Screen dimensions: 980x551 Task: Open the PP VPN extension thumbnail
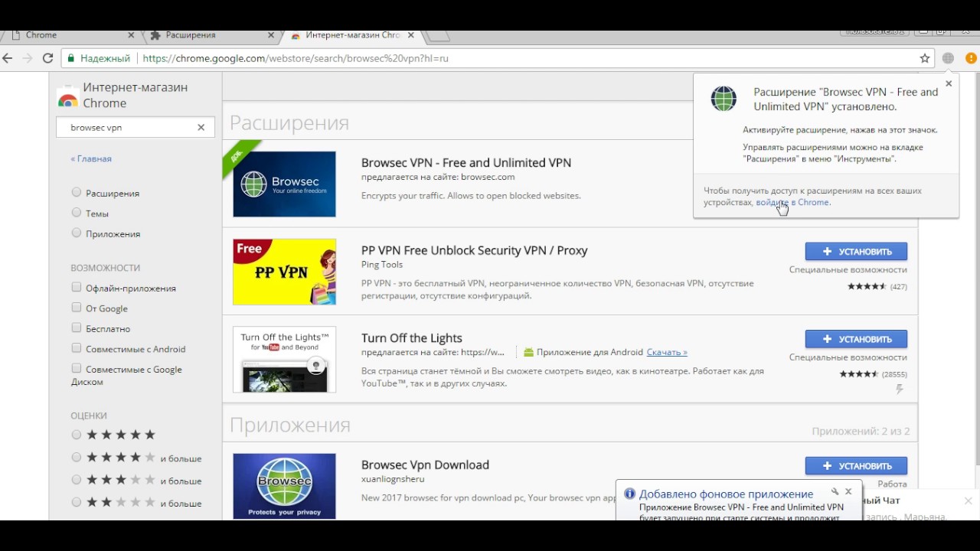tap(284, 272)
